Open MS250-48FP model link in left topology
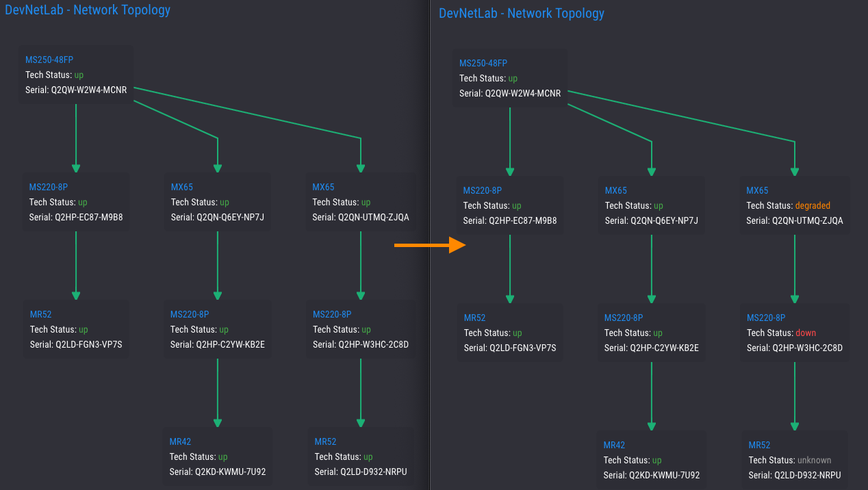The width and height of the screenshot is (868, 490). coord(49,60)
